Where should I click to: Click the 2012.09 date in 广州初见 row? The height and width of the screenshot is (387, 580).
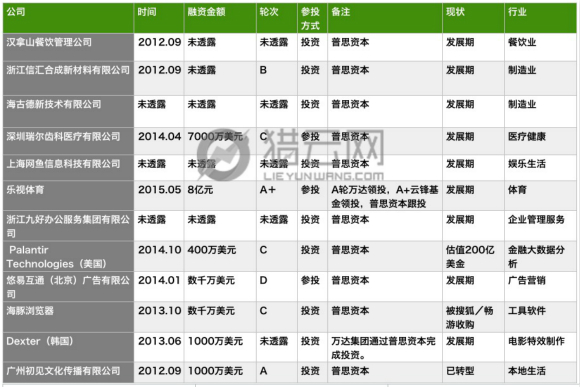point(159,371)
